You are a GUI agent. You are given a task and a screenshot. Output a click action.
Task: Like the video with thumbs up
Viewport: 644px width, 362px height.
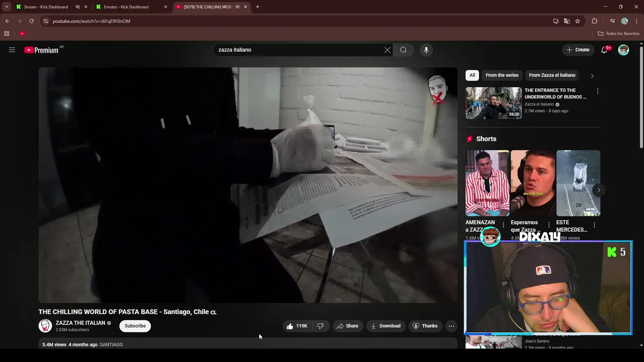297,326
